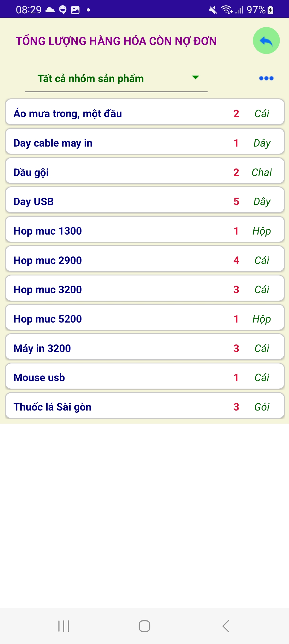
Task: Tap the cloud notification icon
Action: [50, 10]
